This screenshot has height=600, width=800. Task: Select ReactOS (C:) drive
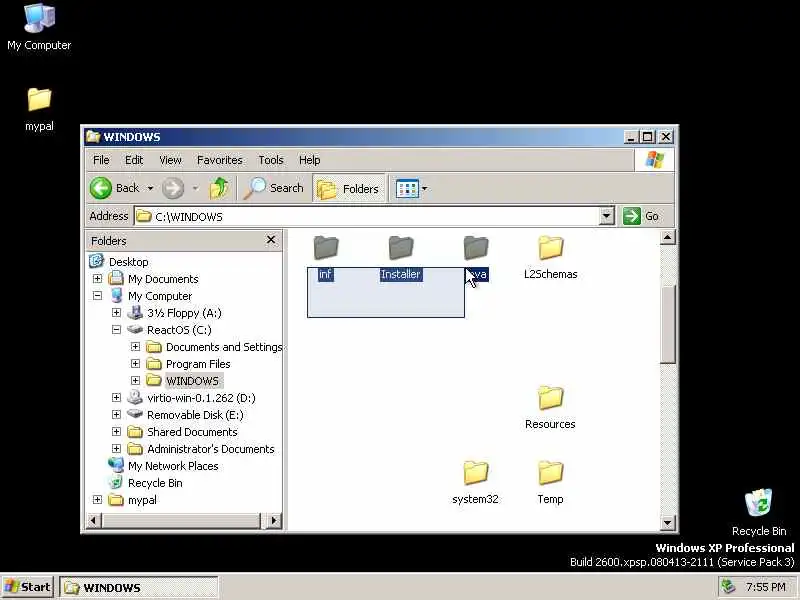coord(179,330)
